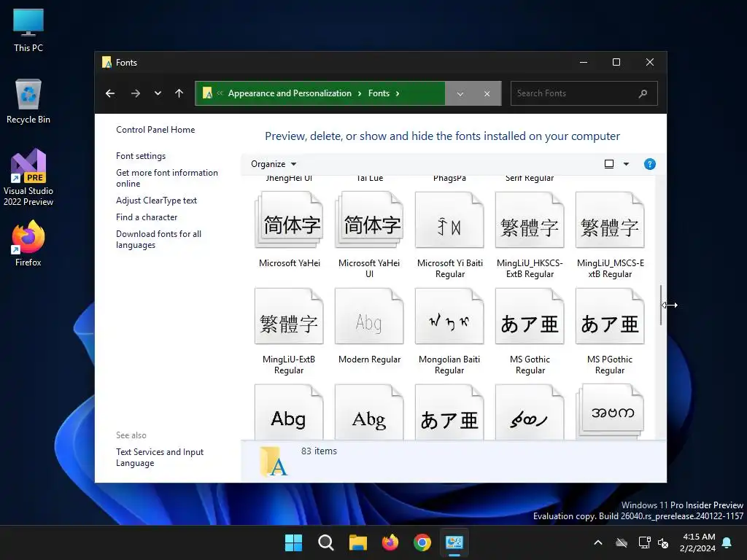Viewport: 747px width, 560px height.
Task: Open Get more font information online
Action: click(x=167, y=178)
